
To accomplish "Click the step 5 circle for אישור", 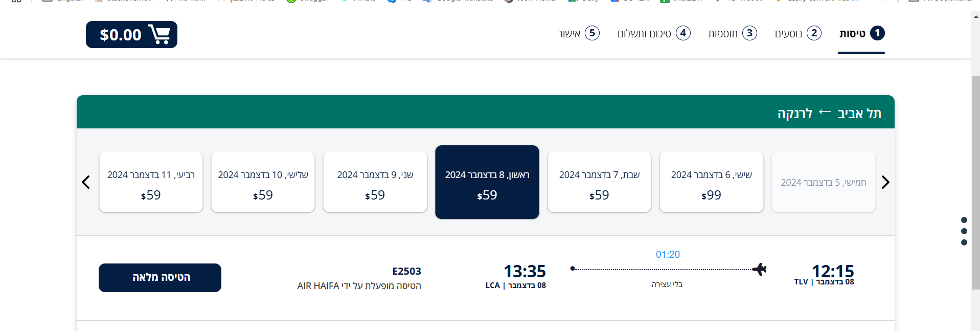I will (592, 33).
